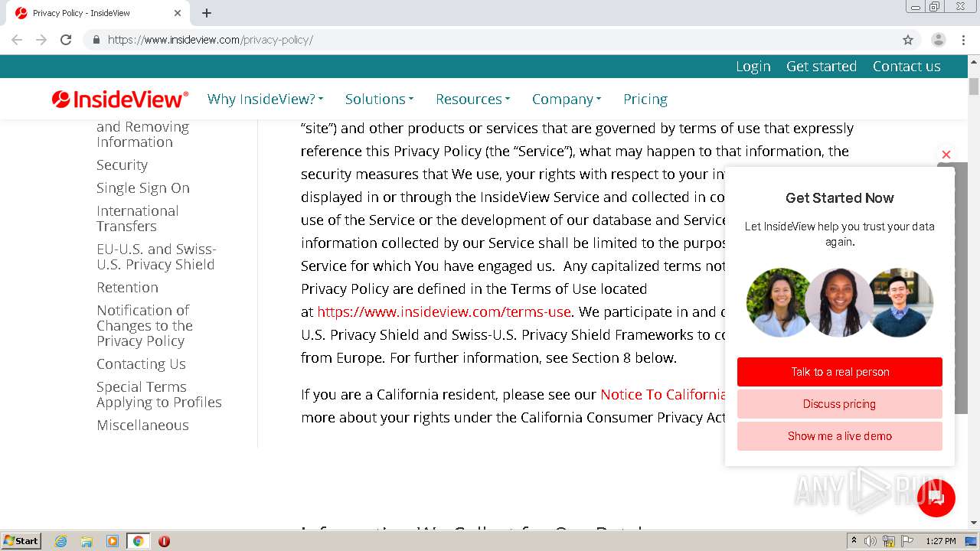Expand the Solutions dropdown menu

[379, 99]
